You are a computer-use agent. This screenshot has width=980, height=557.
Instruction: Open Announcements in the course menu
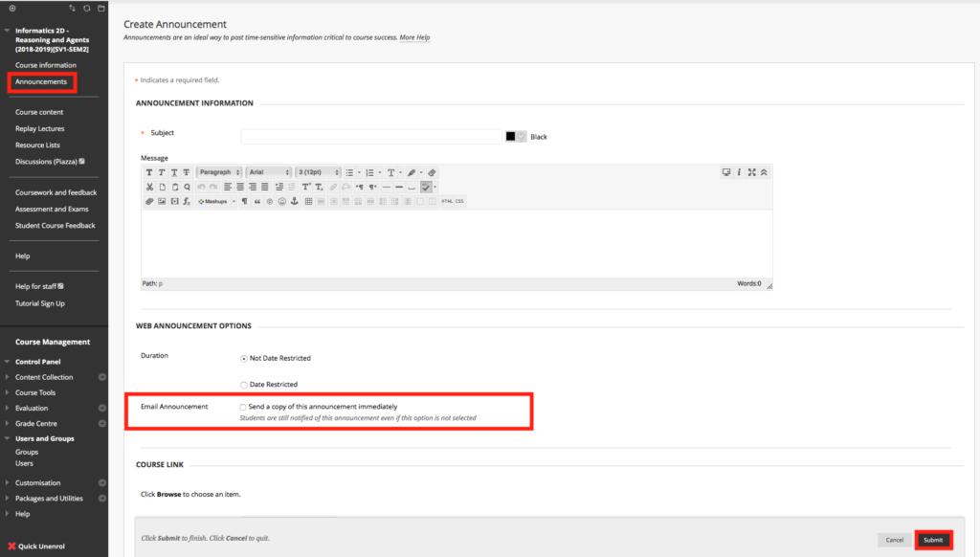click(41, 82)
